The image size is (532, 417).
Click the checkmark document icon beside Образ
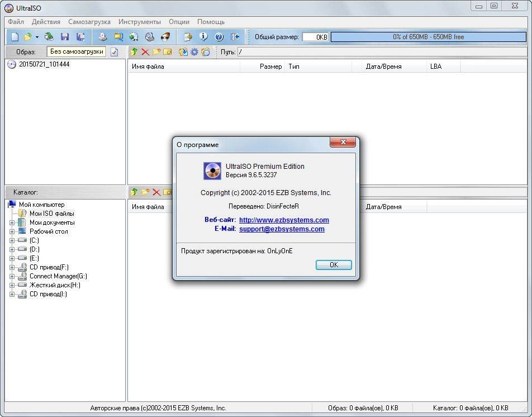[x=115, y=52]
